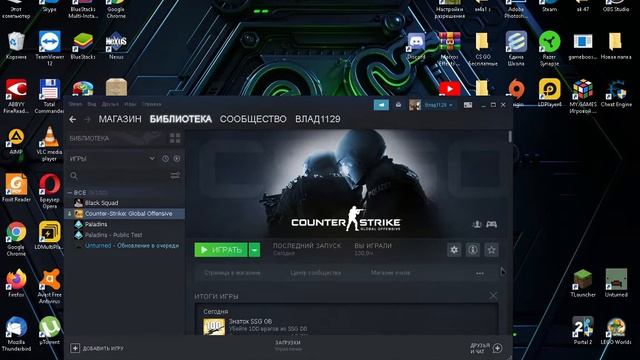The image size is (640, 360).
Task: Open game settings gear icon
Action: (x=454, y=250)
